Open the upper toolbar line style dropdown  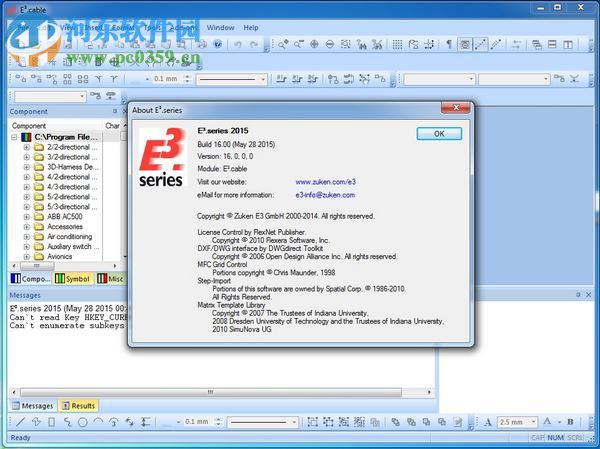tap(263, 80)
